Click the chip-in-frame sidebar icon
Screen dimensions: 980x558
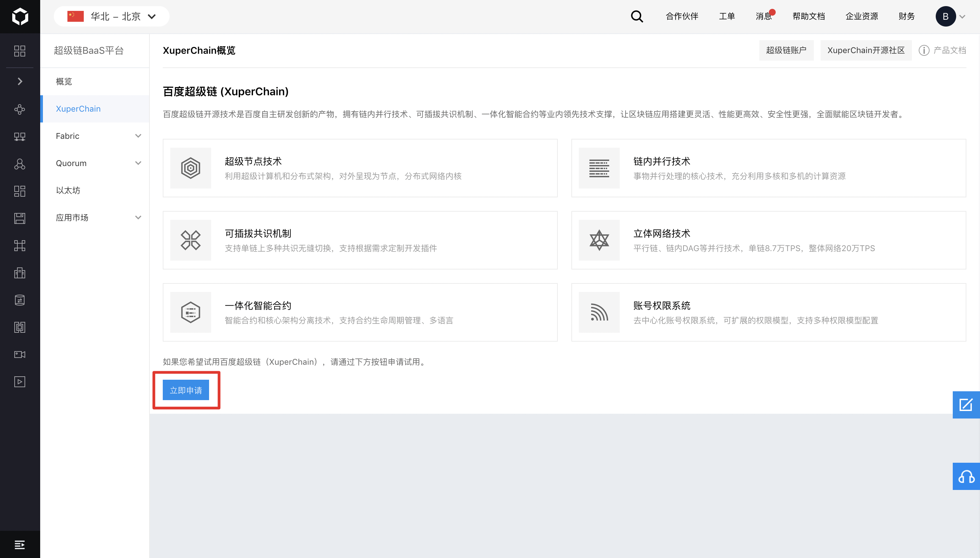(x=19, y=327)
